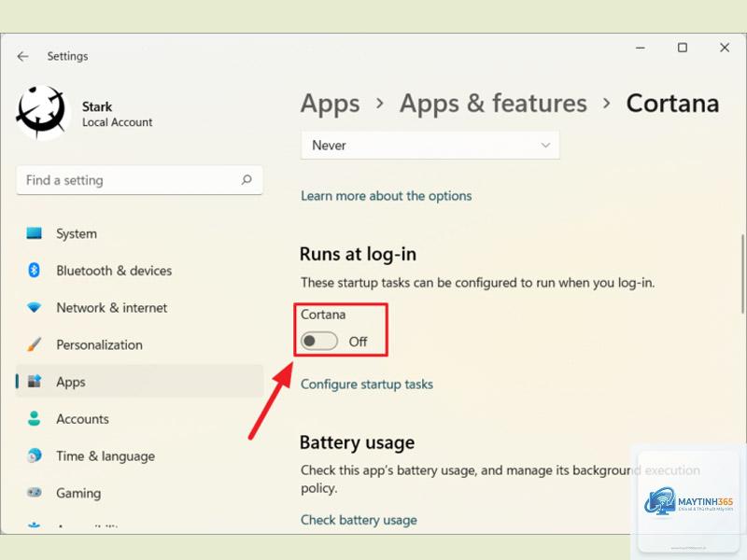This screenshot has width=747, height=560.
Task: Open Network & internet category
Action: (x=139, y=308)
